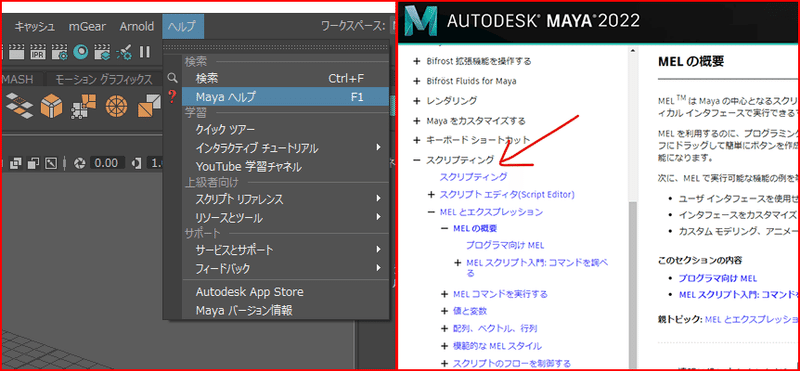Start IPR render from the status line
The height and width of the screenshot is (371, 800).
(x=38, y=51)
